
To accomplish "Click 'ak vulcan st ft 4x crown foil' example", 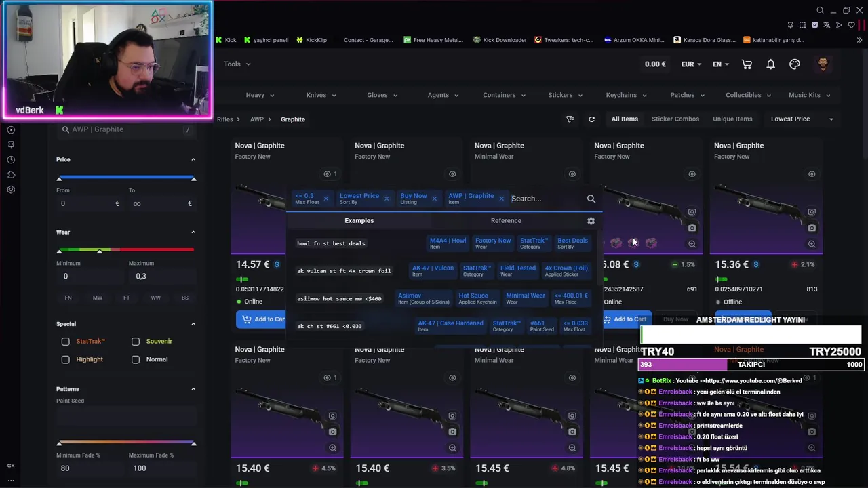I will click(344, 271).
